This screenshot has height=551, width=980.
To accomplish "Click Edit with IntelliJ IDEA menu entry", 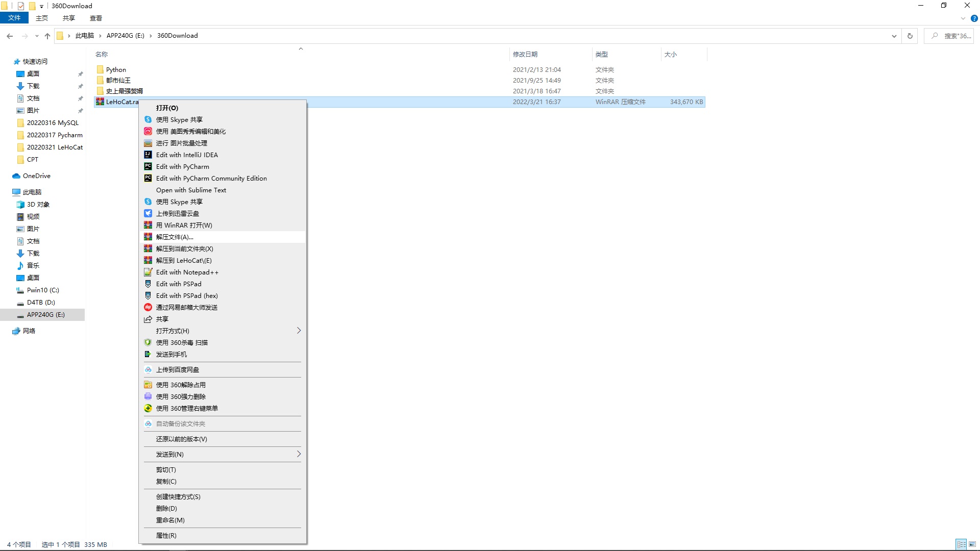I will pyautogui.click(x=187, y=155).
